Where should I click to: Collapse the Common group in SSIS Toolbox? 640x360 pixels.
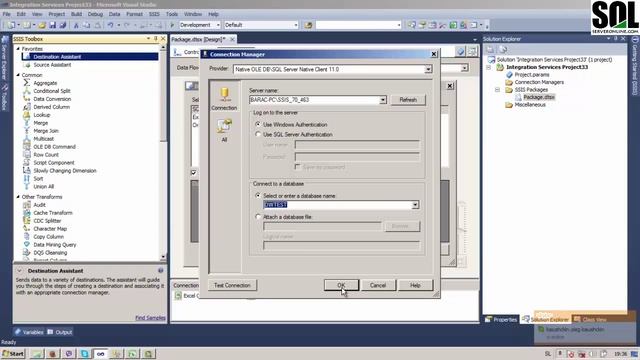[18, 75]
